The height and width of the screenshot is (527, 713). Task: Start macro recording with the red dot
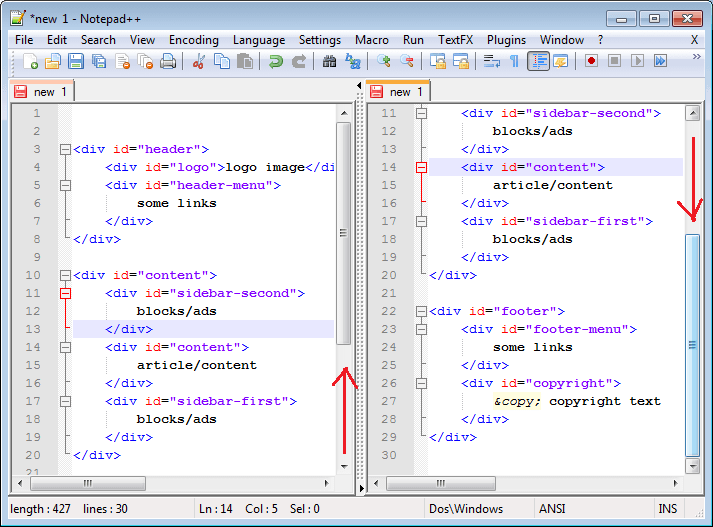pos(591,61)
